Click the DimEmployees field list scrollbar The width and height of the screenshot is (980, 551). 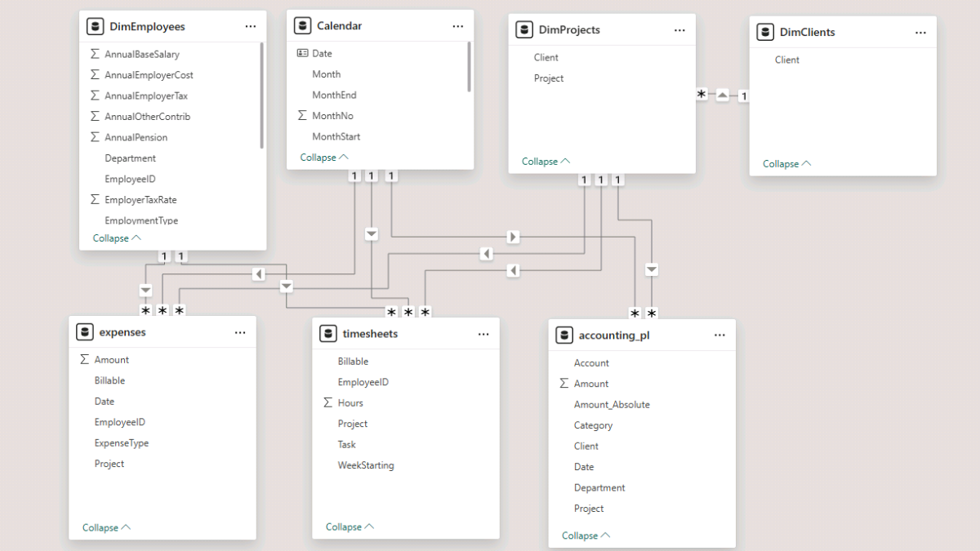click(x=262, y=96)
